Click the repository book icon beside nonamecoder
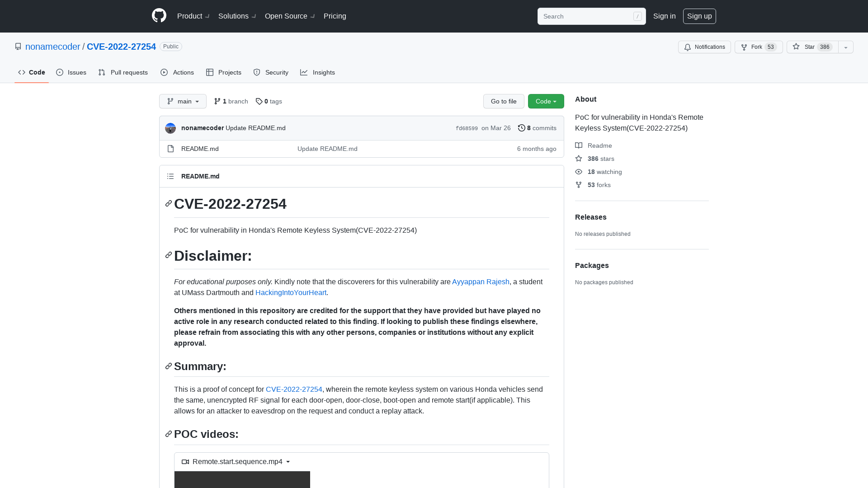The height and width of the screenshot is (488, 868). coord(18,47)
